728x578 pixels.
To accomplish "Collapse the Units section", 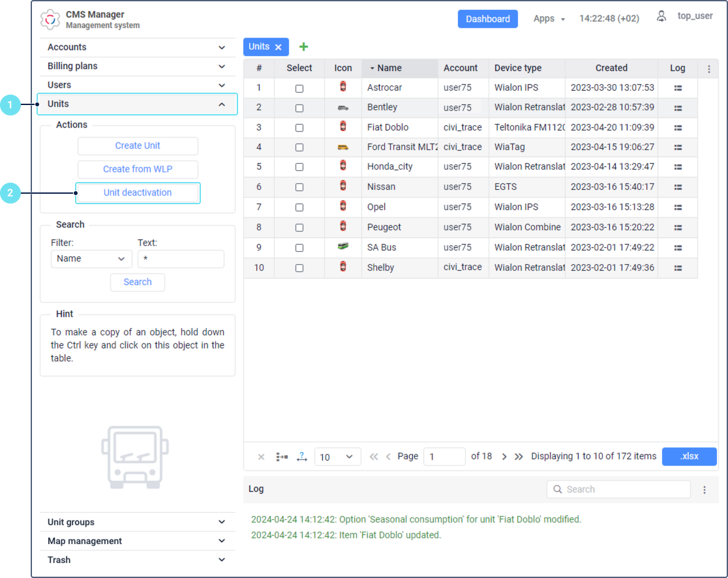I will (138, 104).
